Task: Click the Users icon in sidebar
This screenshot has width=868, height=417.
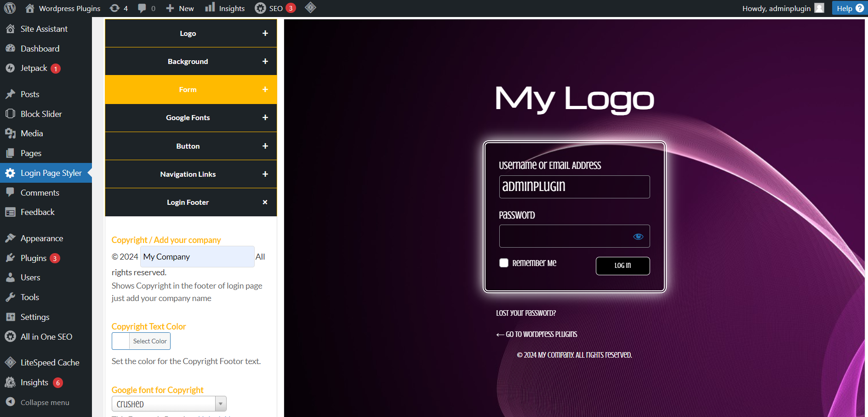Action: pos(10,278)
